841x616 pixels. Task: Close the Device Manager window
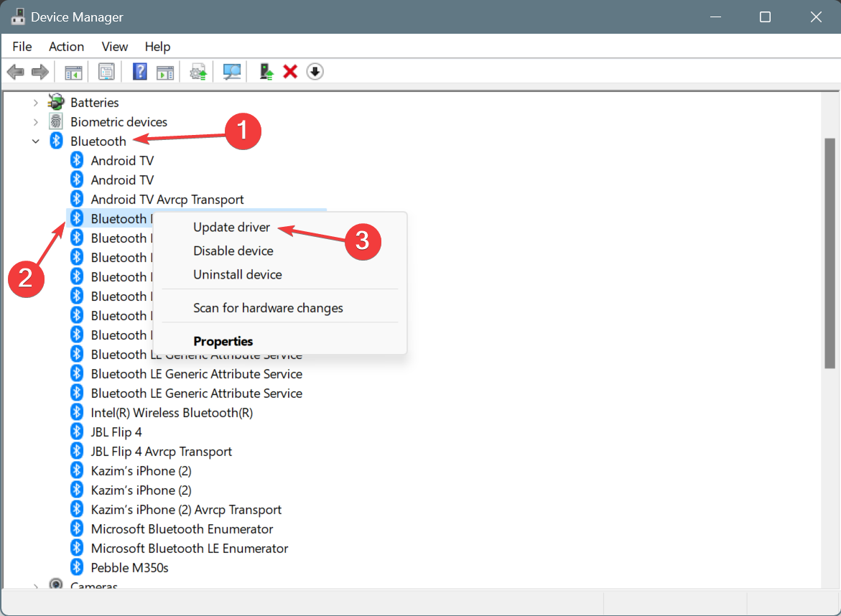click(x=816, y=17)
